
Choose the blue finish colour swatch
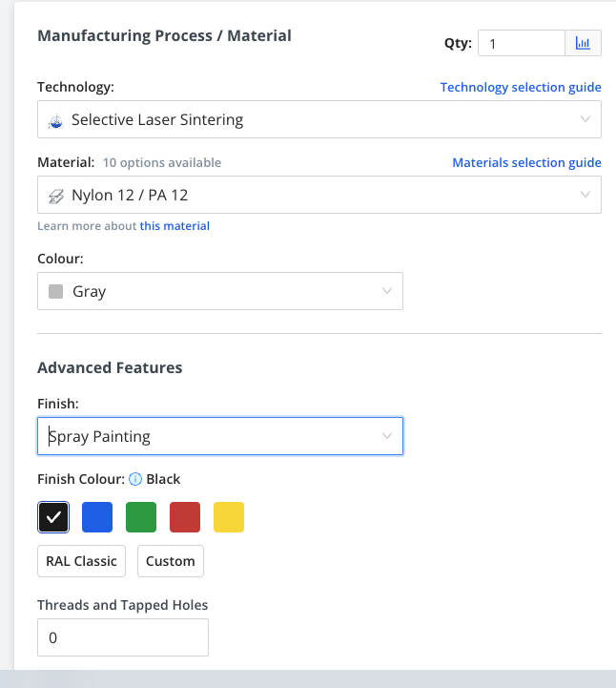pos(97,517)
